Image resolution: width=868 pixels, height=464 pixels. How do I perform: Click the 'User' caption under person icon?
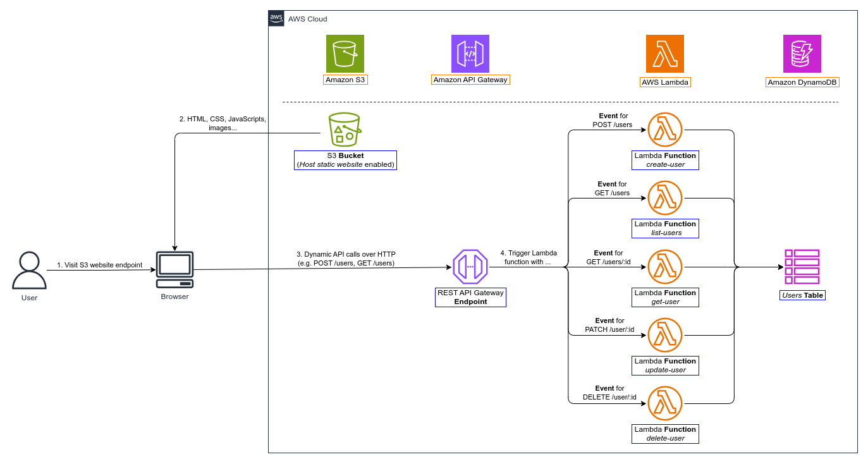29,298
